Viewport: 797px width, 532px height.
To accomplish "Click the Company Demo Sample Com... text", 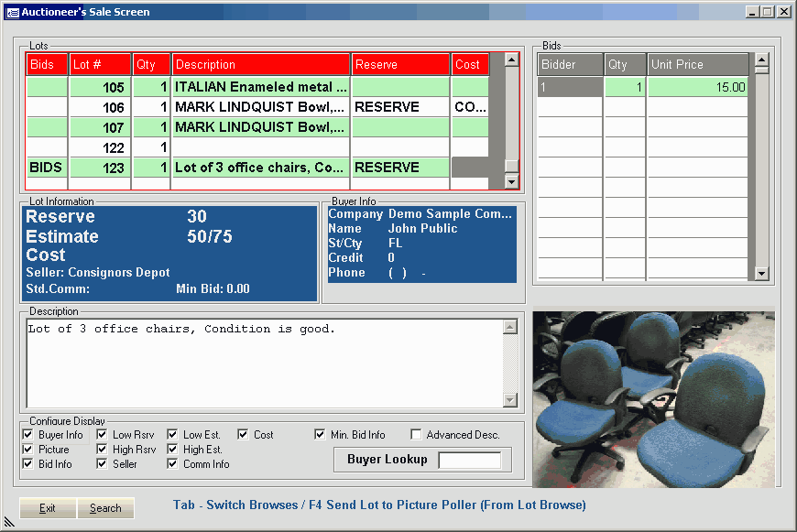I will coord(420,214).
